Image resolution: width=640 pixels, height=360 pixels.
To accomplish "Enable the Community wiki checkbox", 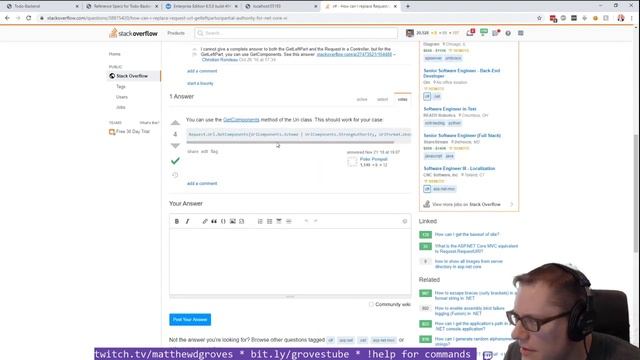I will click(x=371, y=304).
